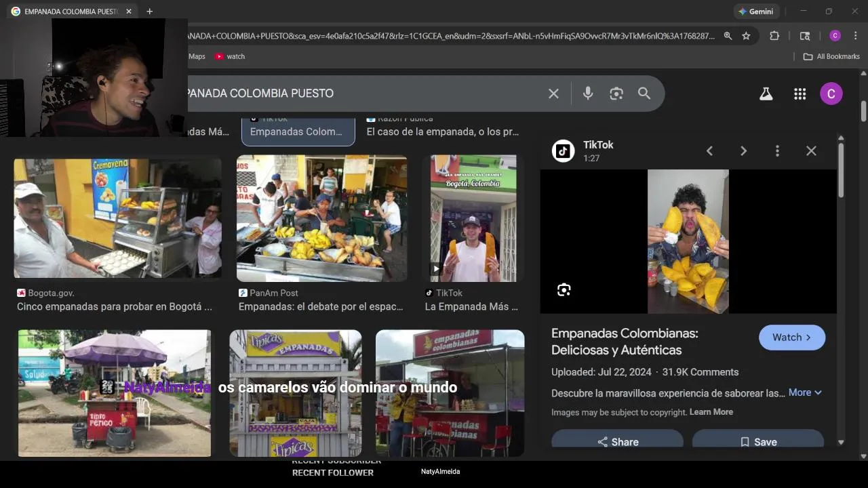Image resolution: width=868 pixels, height=488 pixels.
Task: Open the Bogota.gov empanada vendor image
Action: pos(118,218)
